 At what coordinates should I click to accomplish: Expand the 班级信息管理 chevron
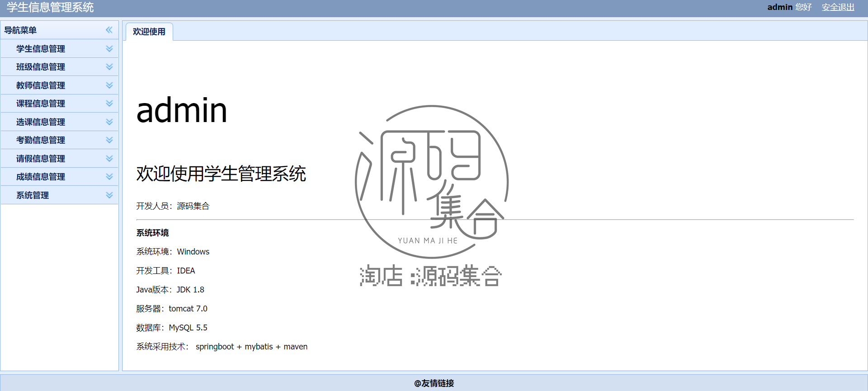click(109, 66)
